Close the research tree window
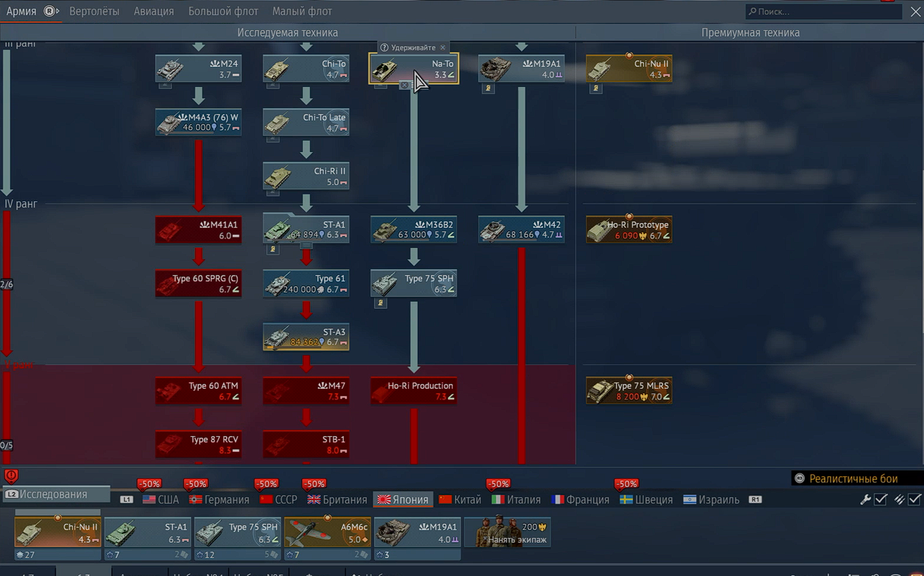This screenshot has width=924, height=576. (x=915, y=11)
